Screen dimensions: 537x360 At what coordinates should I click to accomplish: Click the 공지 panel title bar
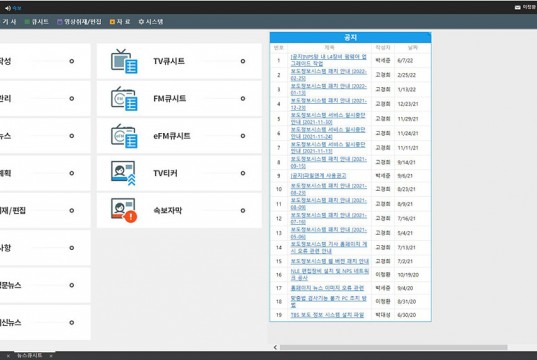(x=350, y=37)
